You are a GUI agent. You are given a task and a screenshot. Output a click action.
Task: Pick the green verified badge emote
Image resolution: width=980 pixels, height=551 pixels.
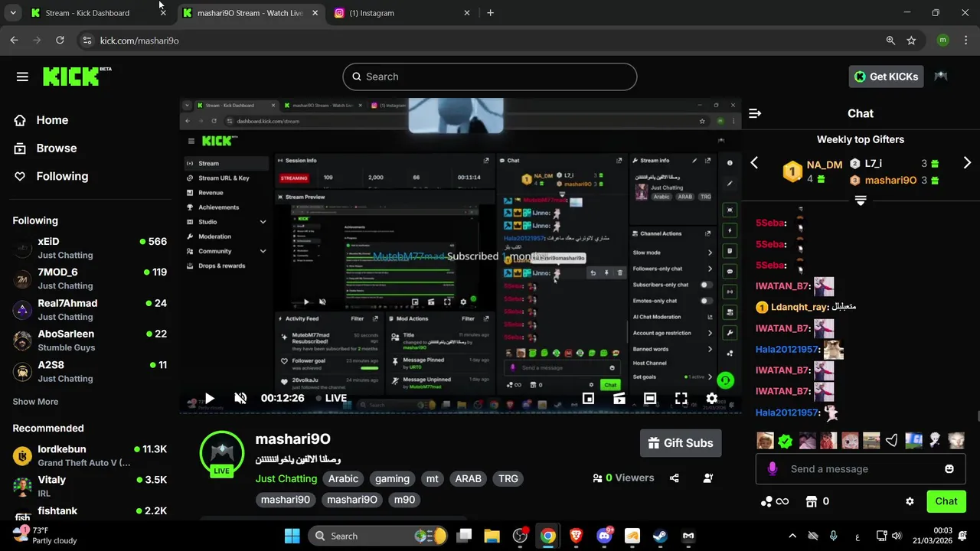(786, 441)
